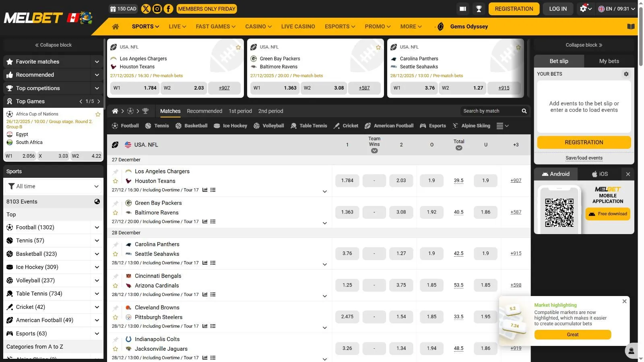Toggle favorite star on Africa Cup of Nations card
Image resolution: width=644 pixels, height=362 pixels.
(98, 114)
